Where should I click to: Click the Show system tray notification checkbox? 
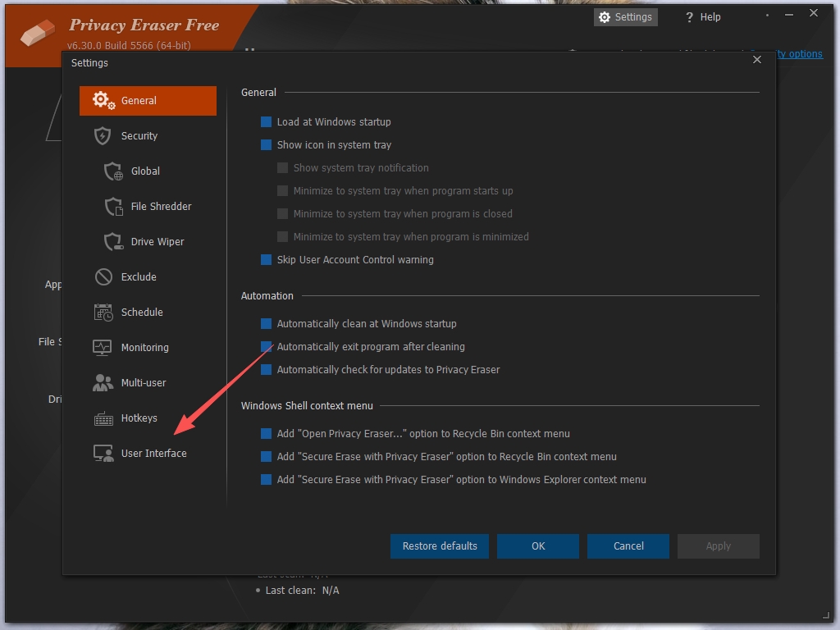pos(282,167)
